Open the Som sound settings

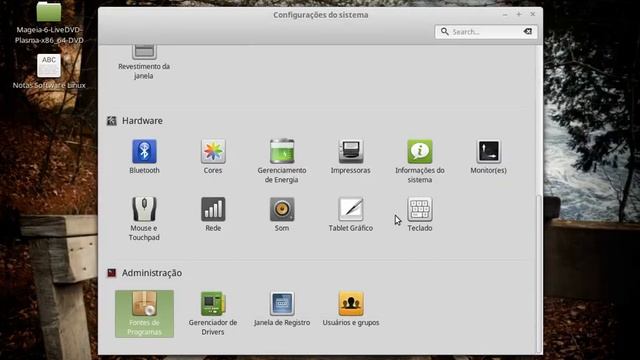282,214
